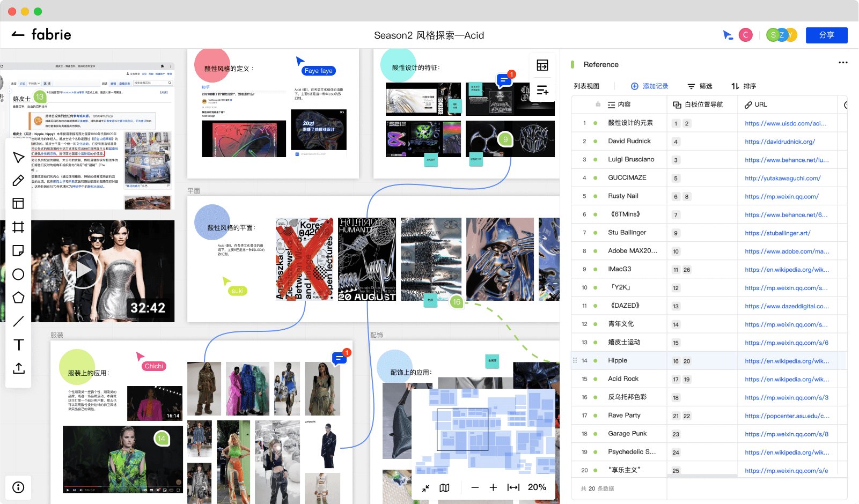This screenshot has width=859, height=504.
Task: Activate the text tool
Action: (x=18, y=345)
